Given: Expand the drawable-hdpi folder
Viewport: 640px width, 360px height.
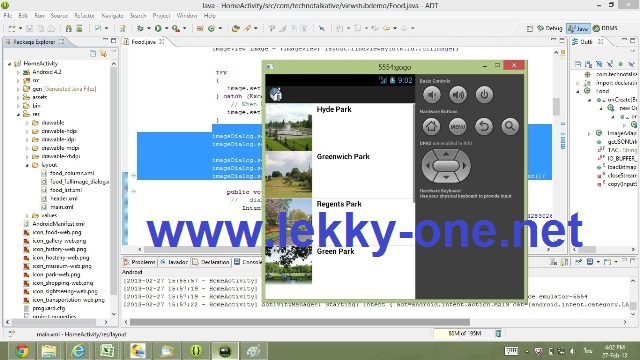Looking at the screenshot, I should 27,131.
